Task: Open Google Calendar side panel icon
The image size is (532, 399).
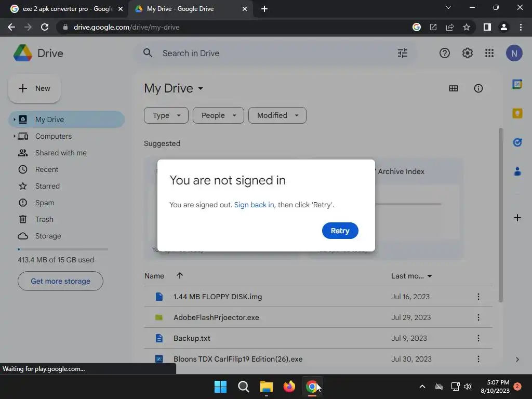Action: pyautogui.click(x=517, y=84)
